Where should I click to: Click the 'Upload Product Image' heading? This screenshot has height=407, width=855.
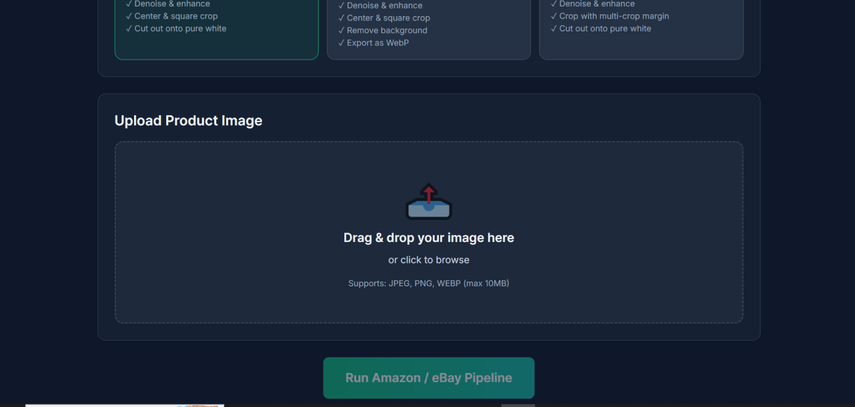[x=188, y=121]
